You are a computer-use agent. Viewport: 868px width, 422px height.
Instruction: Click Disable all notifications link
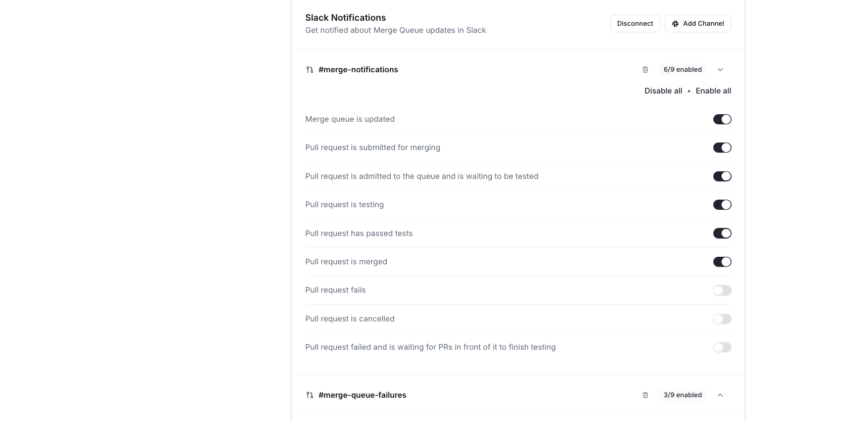663,91
